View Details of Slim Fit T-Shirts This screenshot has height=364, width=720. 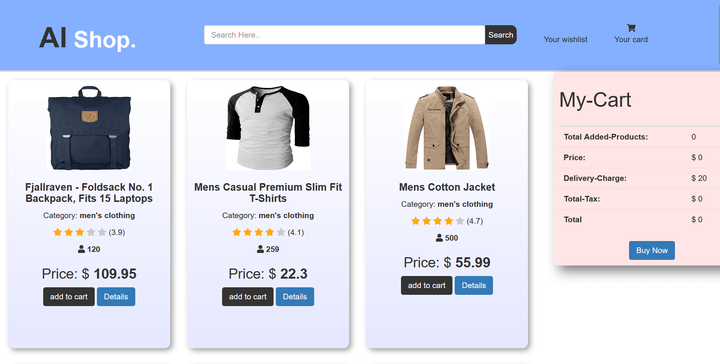[x=295, y=297]
